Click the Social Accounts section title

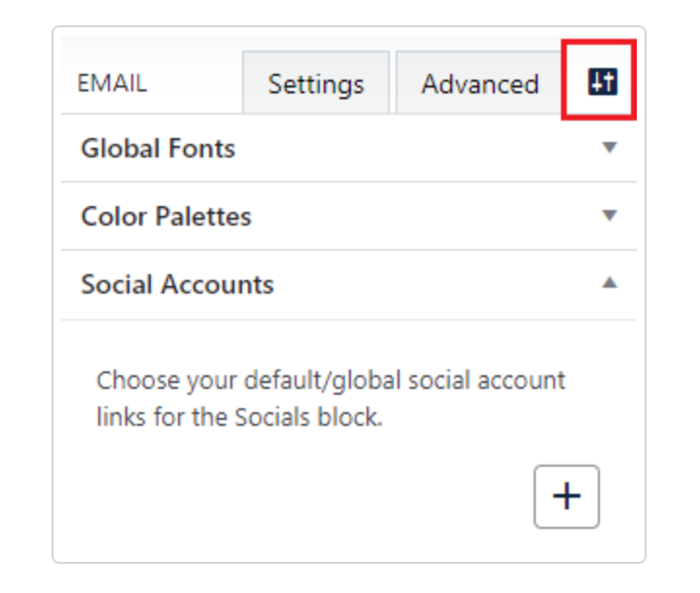click(177, 285)
